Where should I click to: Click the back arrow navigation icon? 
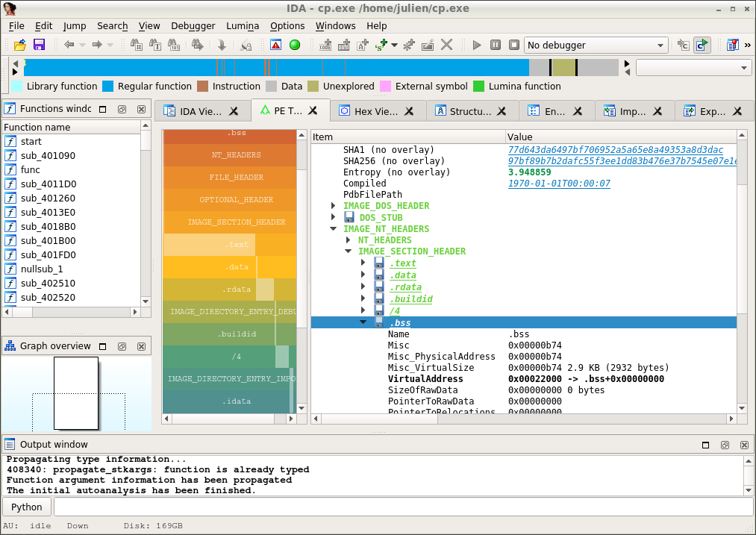pyautogui.click(x=69, y=45)
